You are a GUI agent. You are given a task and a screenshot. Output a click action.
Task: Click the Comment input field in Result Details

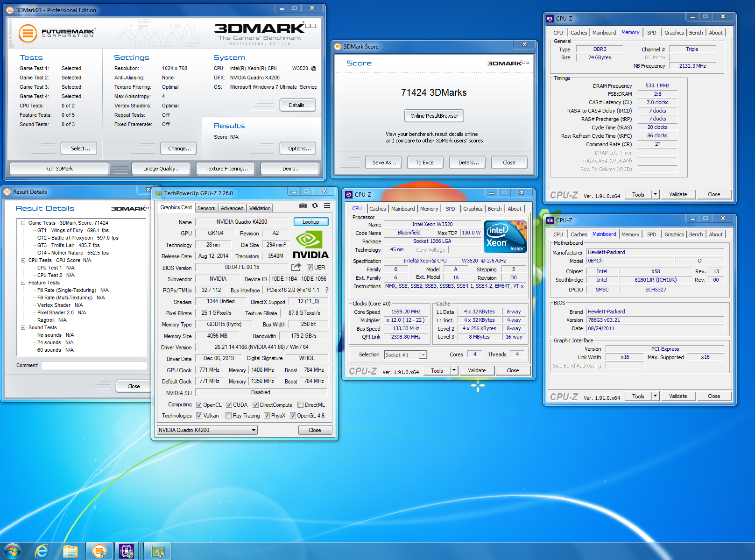point(94,366)
